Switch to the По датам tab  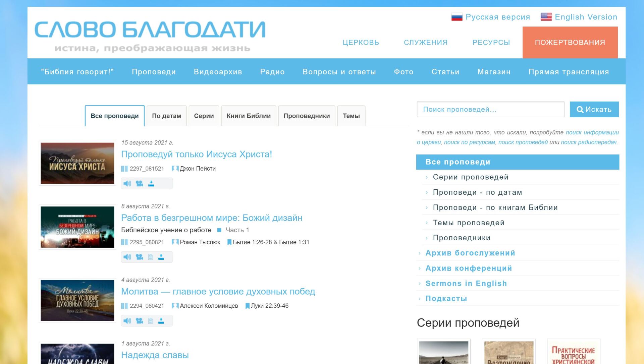click(x=166, y=116)
